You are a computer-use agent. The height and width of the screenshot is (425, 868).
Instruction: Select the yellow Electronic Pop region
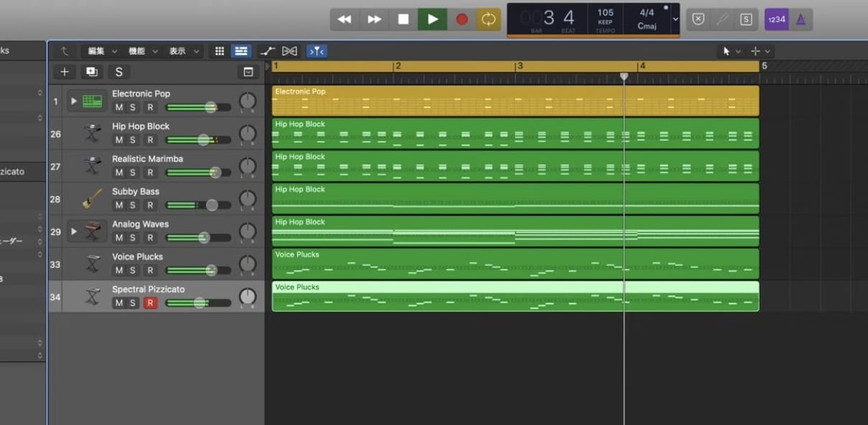(x=515, y=101)
